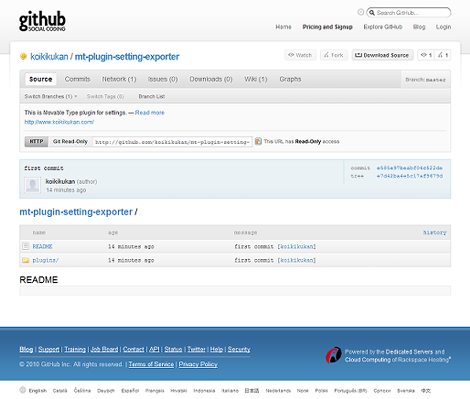The height and width of the screenshot is (399, 470).
Task: Open the plugins folder icon
Action: pos(26,260)
